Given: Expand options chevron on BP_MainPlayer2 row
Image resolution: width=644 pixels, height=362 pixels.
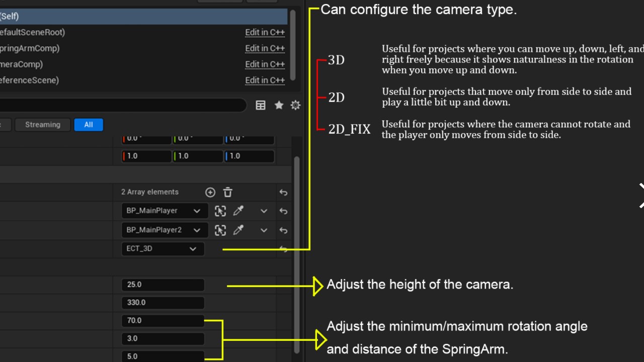Looking at the screenshot, I should [264, 230].
